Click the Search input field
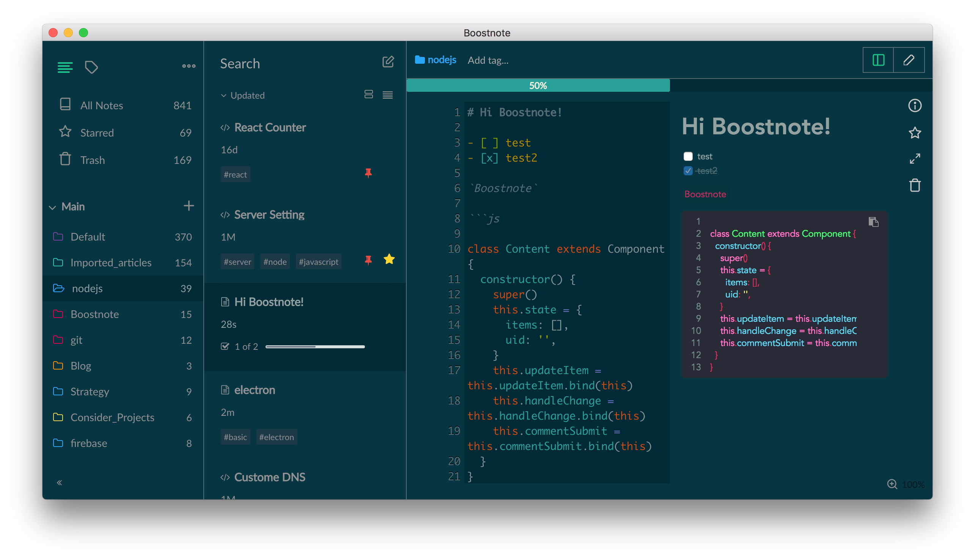The height and width of the screenshot is (560, 975). click(296, 63)
